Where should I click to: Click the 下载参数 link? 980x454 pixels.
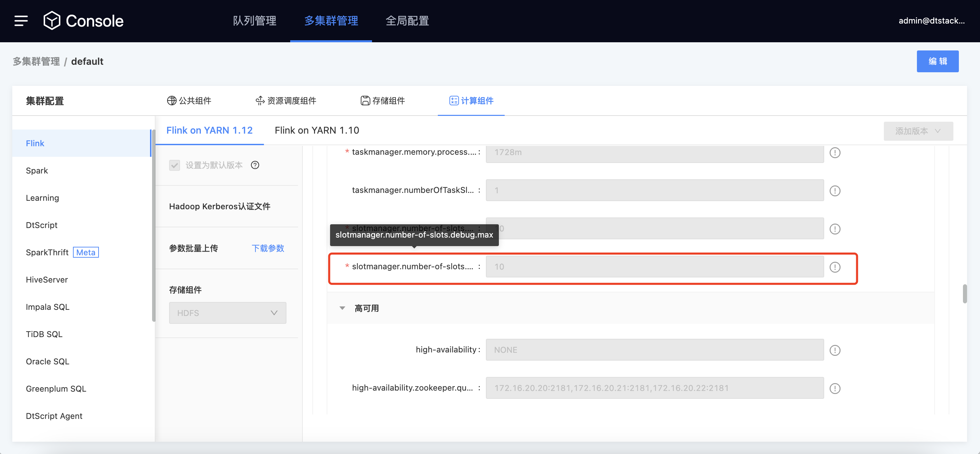tap(268, 248)
